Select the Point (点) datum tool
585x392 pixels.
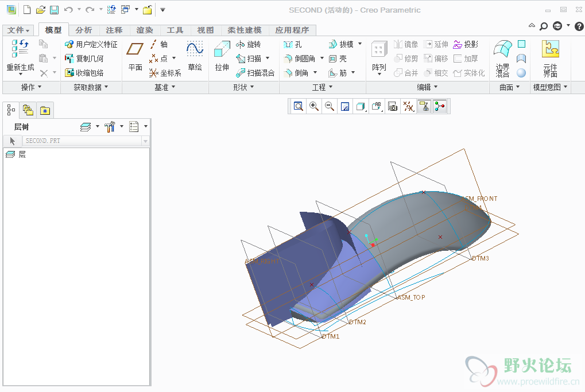click(158, 59)
